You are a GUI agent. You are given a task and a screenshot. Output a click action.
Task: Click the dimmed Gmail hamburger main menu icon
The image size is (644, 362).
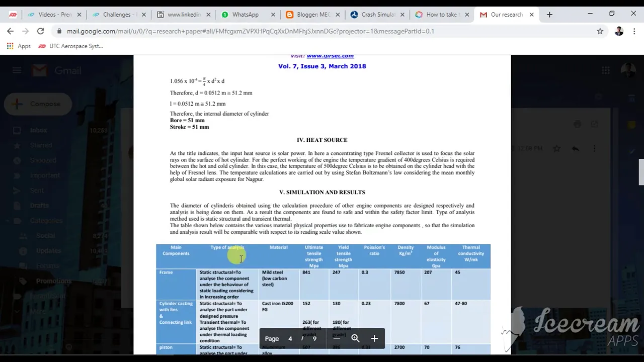[x=17, y=71]
